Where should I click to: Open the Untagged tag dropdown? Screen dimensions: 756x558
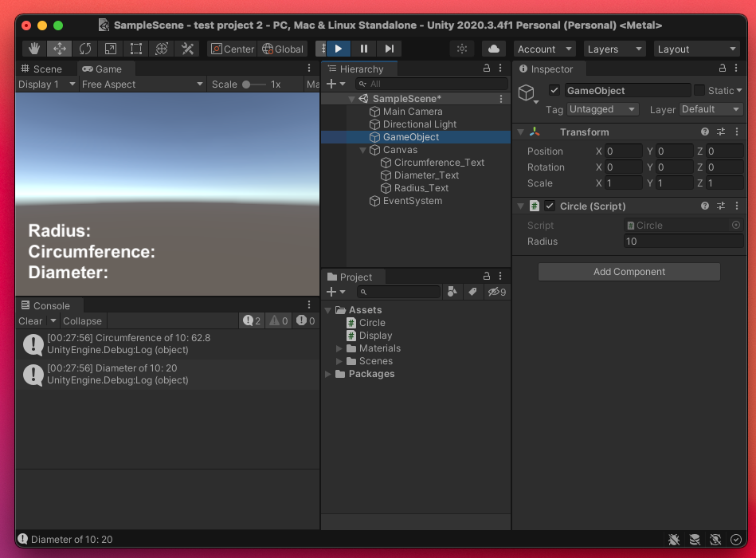click(x=601, y=109)
